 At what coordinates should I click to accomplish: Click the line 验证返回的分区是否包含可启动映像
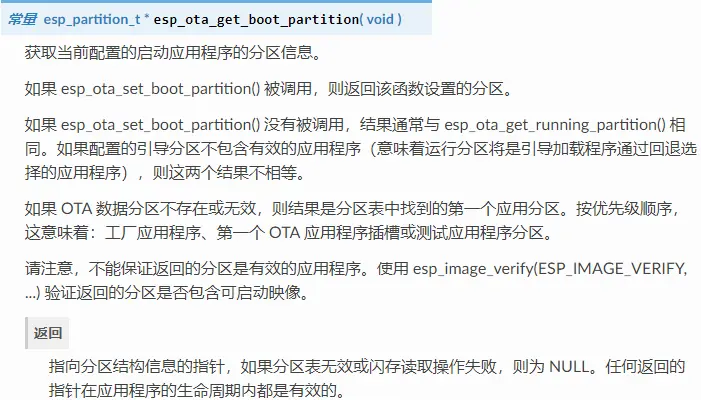tap(176, 293)
